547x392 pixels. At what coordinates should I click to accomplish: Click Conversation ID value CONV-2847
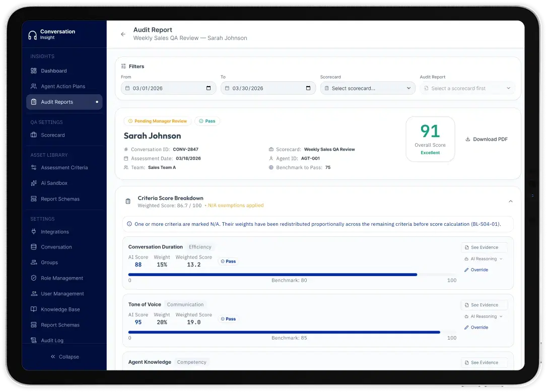(185, 149)
